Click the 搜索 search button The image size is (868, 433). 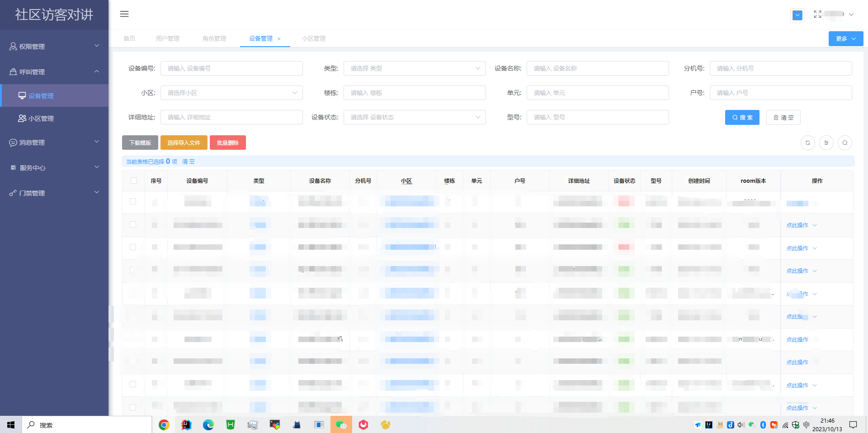(x=742, y=117)
